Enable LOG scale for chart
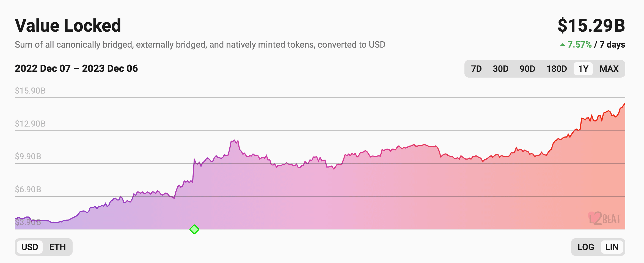This screenshot has height=263, width=644. coord(586,247)
